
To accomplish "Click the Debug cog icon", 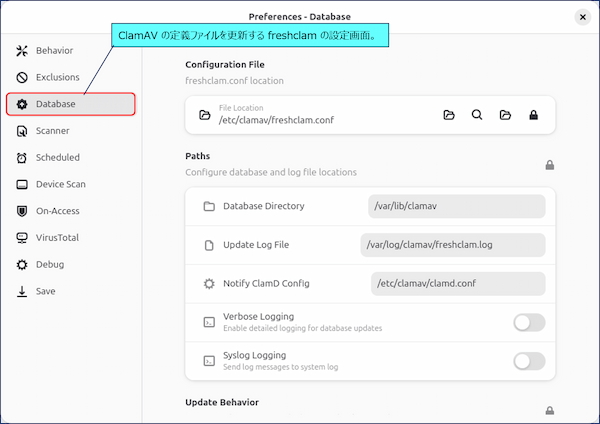I will tap(22, 264).
